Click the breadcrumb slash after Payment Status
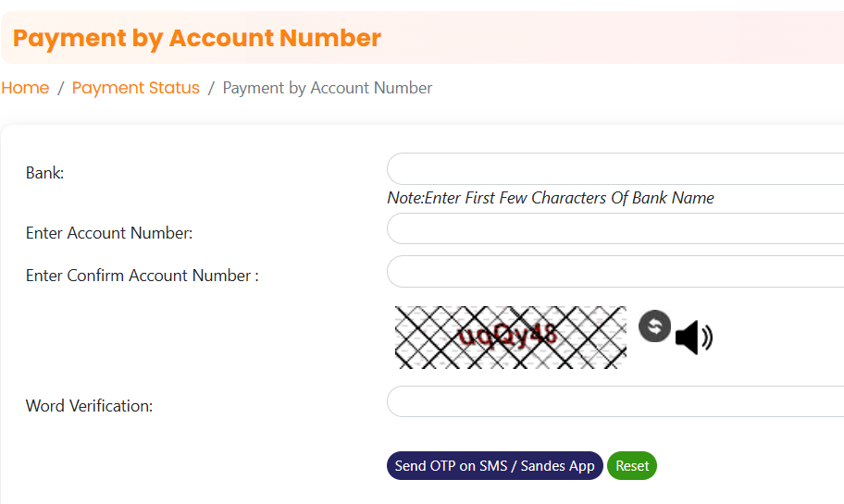The width and height of the screenshot is (844, 504). (x=211, y=88)
